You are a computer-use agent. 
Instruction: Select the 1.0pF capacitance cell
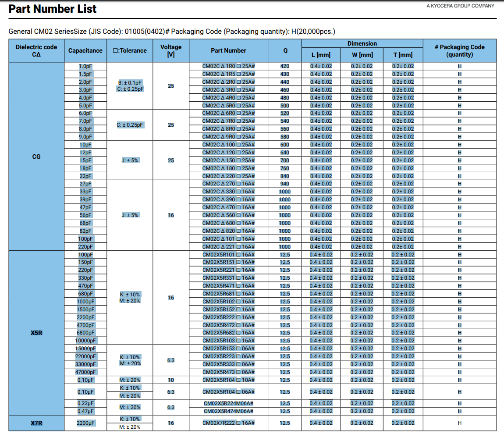85,66
